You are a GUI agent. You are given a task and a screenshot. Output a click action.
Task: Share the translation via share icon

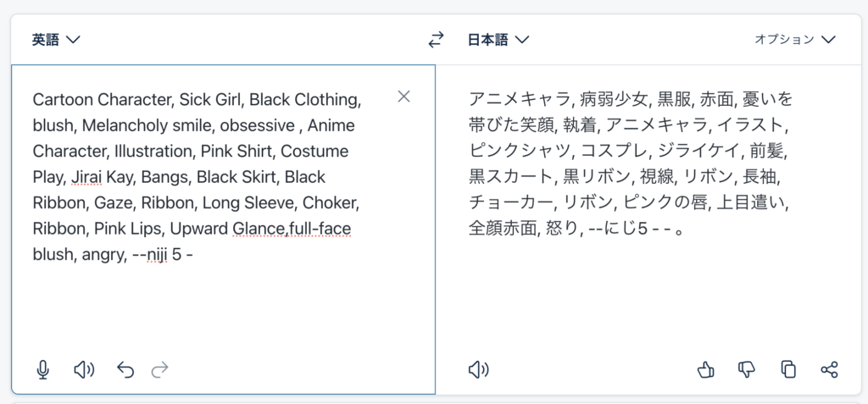pos(830,369)
